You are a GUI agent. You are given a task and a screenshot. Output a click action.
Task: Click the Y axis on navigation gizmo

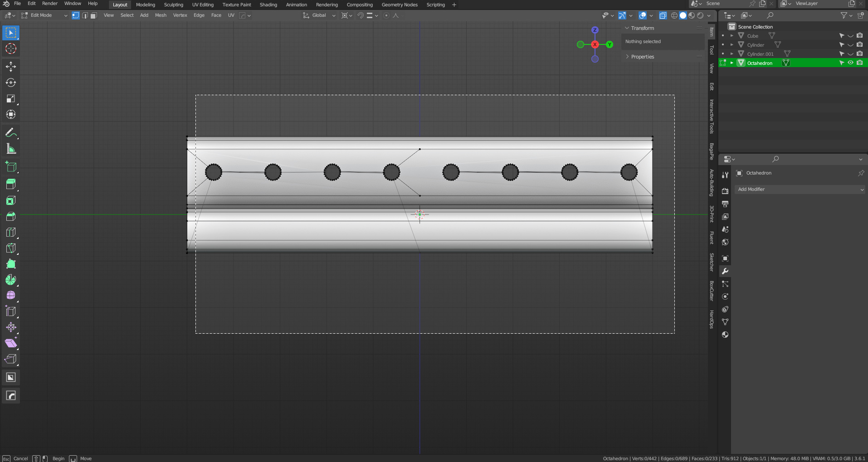pyautogui.click(x=610, y=44)
